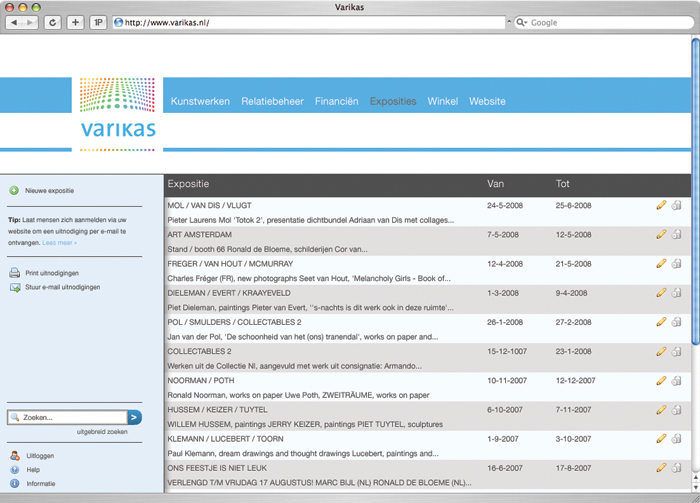700x503 pixels.
Task: Click into the Zoeken search field
Action: [67, 417]
